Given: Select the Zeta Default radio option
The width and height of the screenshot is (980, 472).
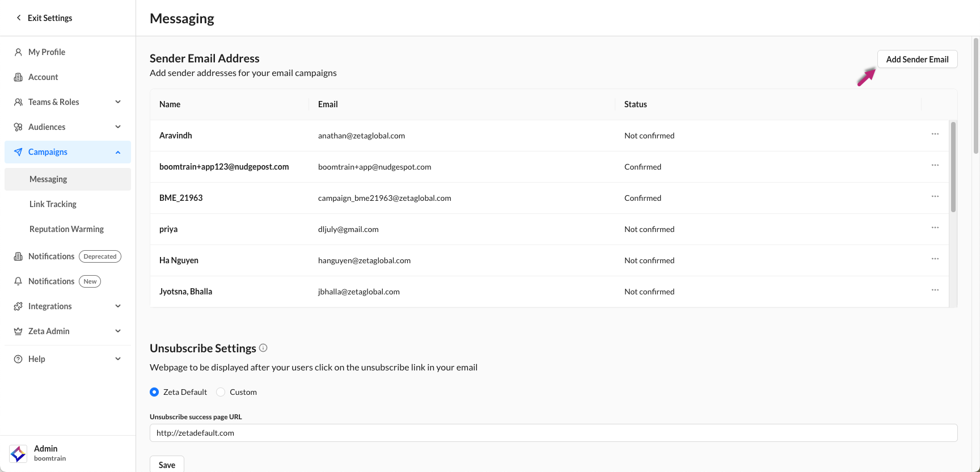Looking at the screenshot, I should coord(154,392).
